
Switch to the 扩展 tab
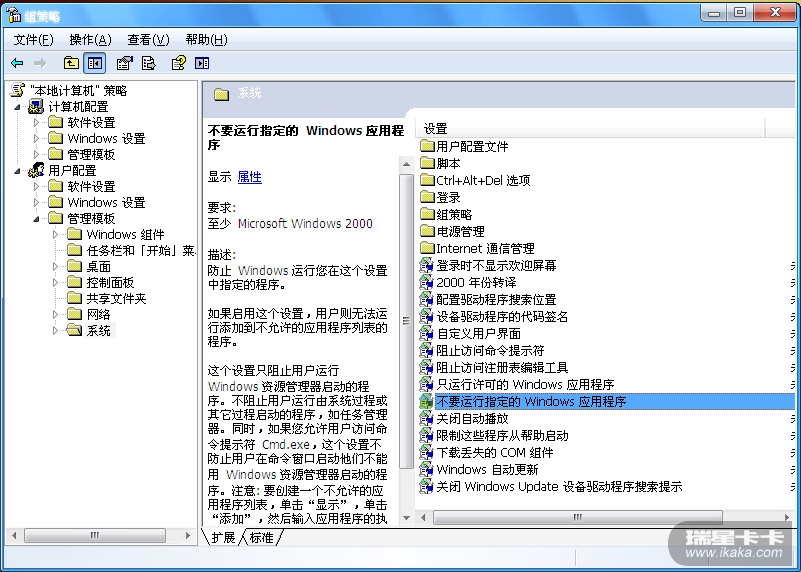(x=223, y=537)
